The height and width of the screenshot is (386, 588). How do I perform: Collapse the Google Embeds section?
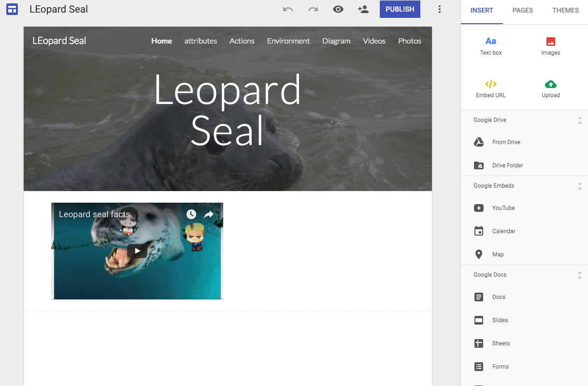(x=579, y=186)
